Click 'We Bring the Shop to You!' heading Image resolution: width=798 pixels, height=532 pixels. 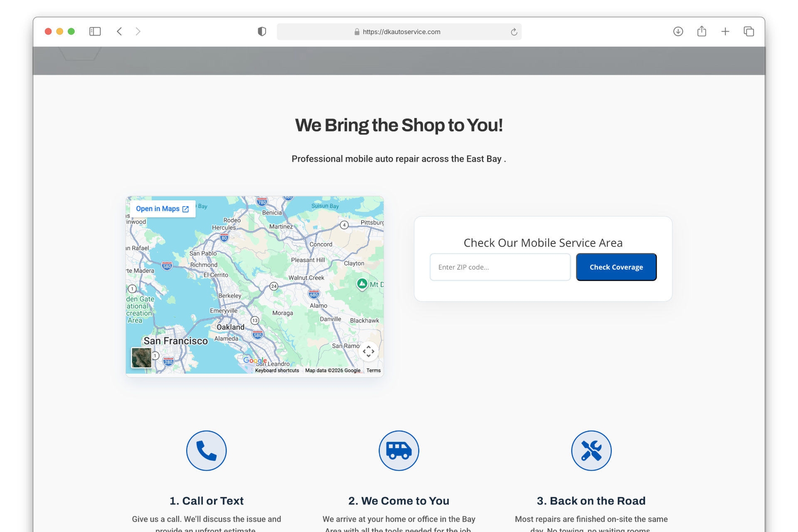pos(399,125)
